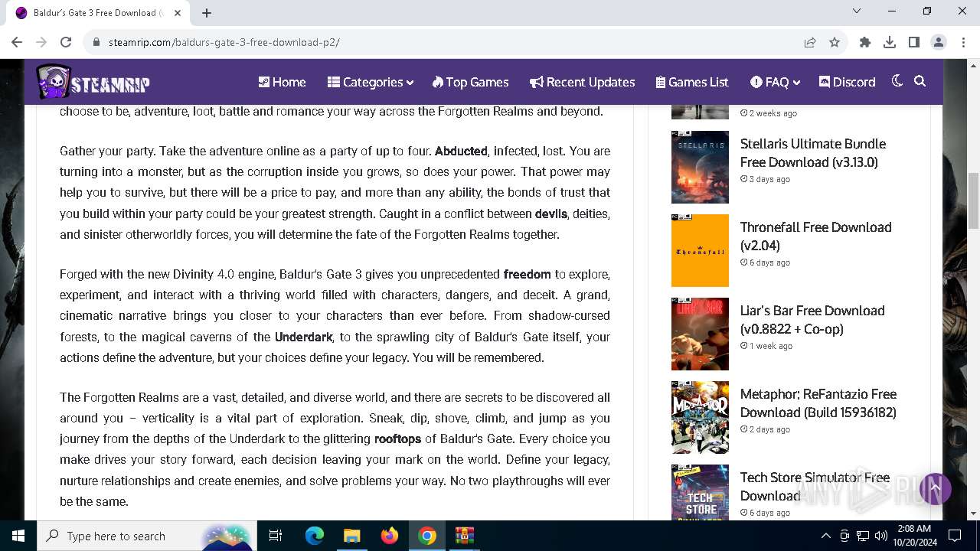Open Tech Store Simulator Free Download link

pos(815,486)
